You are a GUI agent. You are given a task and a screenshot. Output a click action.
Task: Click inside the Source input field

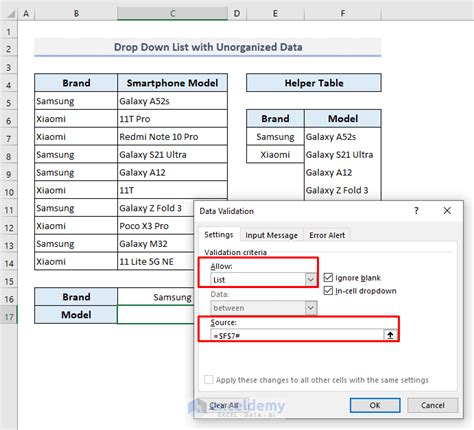click(x=297, y=335)
